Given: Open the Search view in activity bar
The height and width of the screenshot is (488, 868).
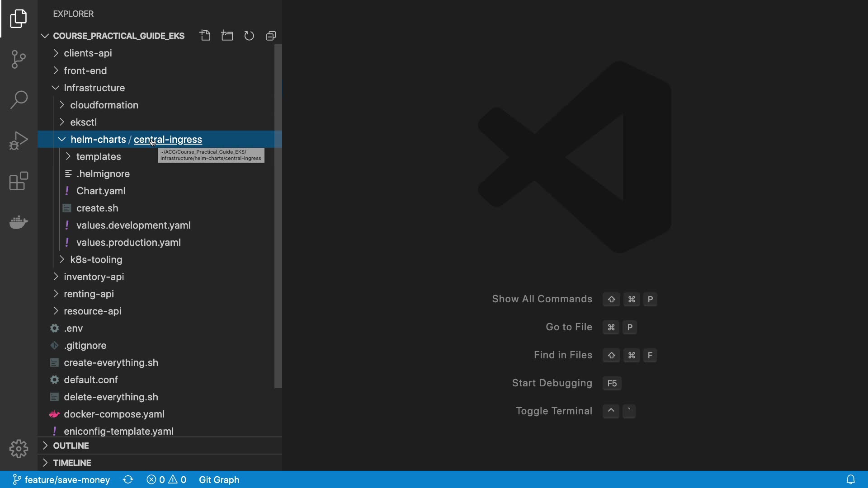Looking at the screenshot, I should [19, 100].
